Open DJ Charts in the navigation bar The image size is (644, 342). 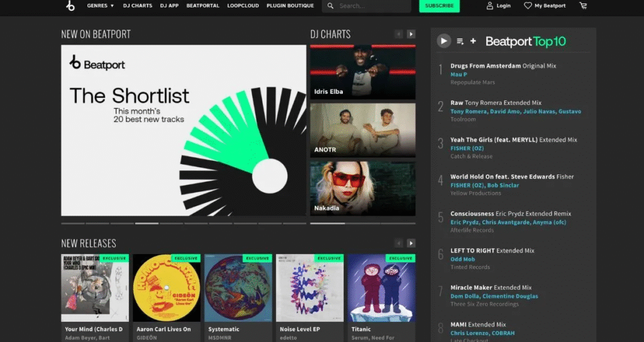138,6
